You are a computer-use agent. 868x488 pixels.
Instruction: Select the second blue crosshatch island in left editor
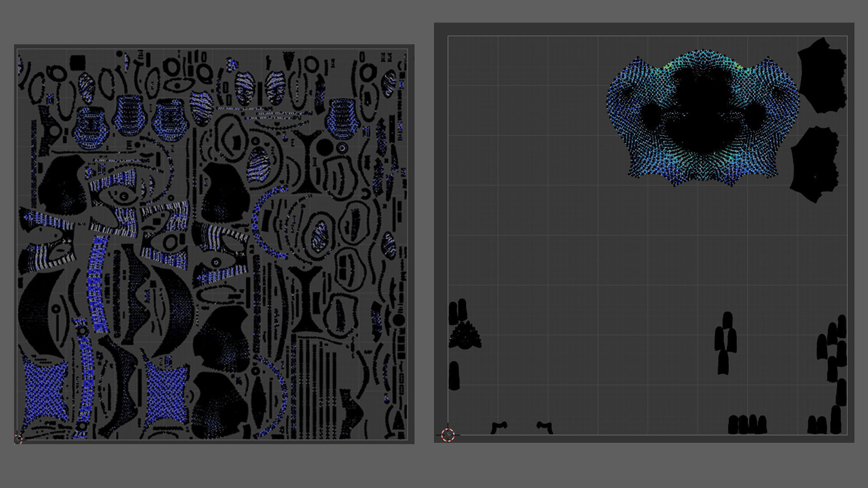pyautogui.click(x=165, y=393)
